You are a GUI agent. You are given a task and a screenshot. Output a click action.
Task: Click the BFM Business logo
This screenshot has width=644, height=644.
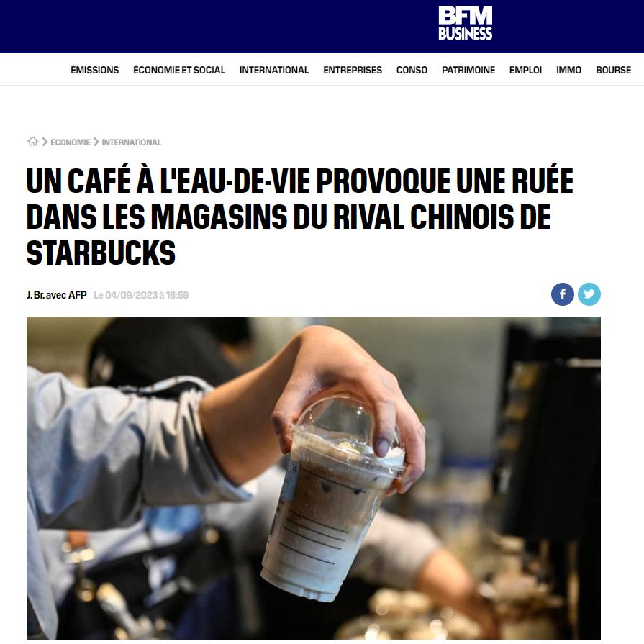(x=465, y=24)
